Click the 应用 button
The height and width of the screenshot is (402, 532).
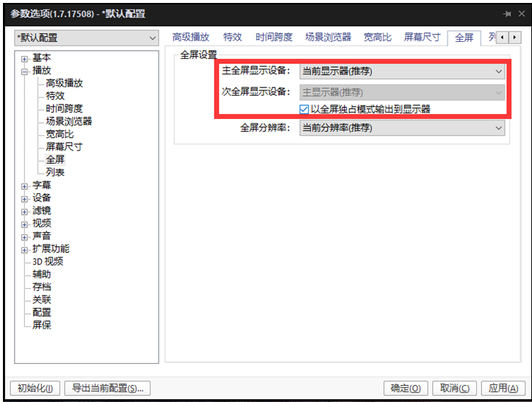[503, 388]
